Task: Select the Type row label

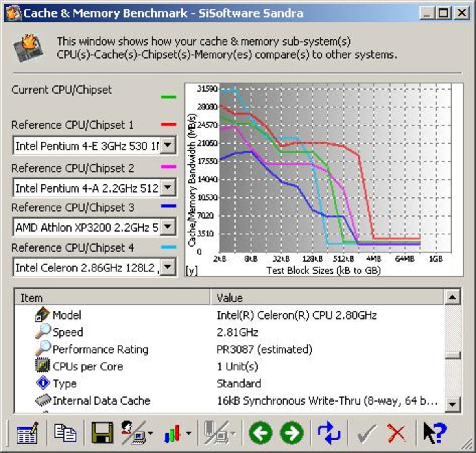Action: point(65,383)
